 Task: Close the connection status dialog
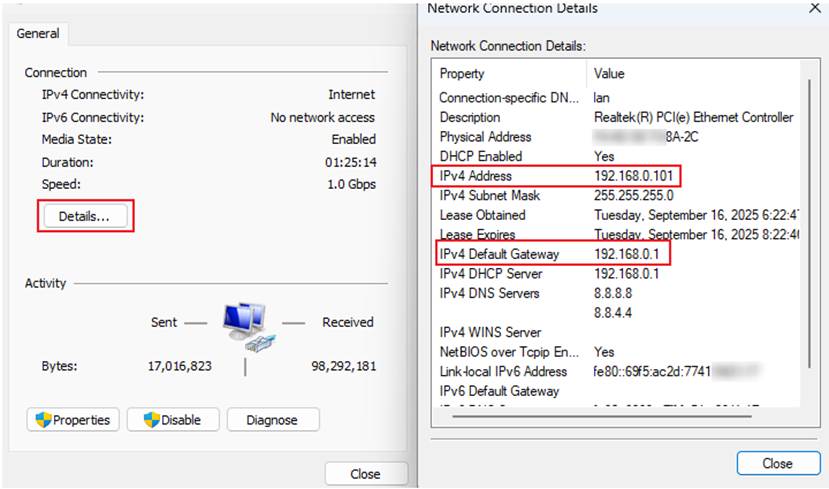point(365,474)
